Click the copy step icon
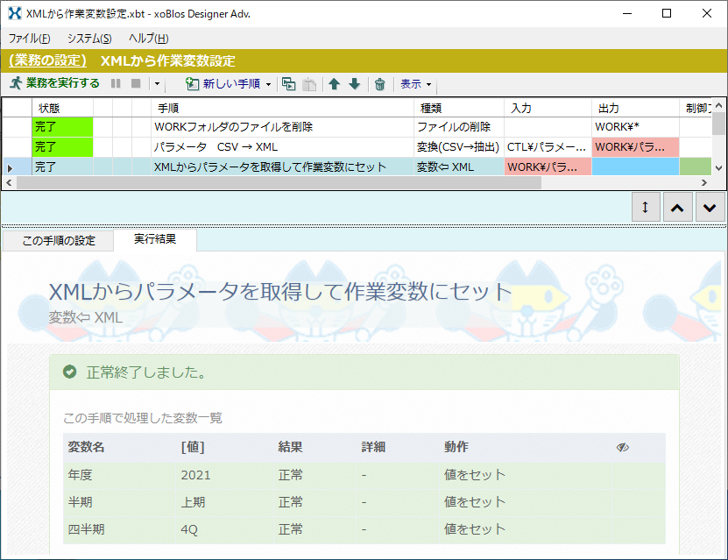This screenshot has height=560, width=728. [289, 84]
